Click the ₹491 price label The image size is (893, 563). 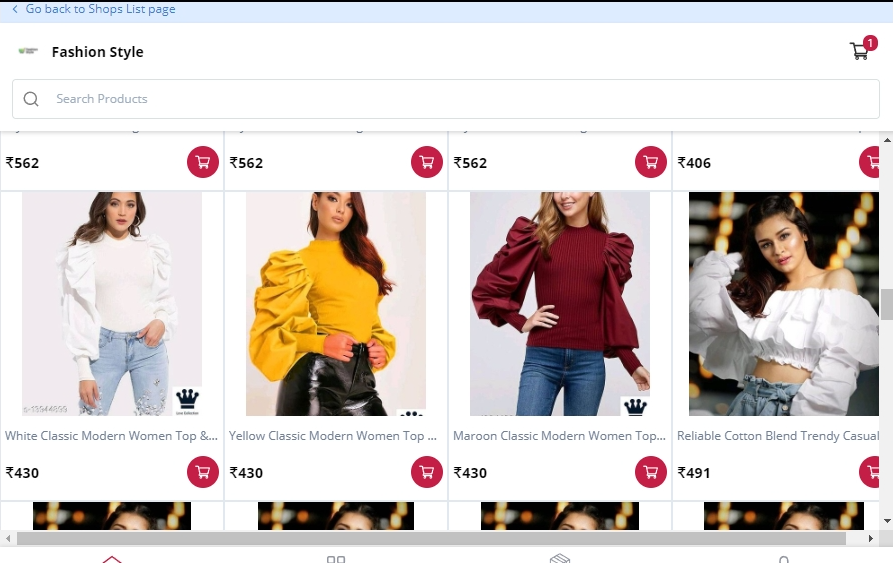point(694,472)
